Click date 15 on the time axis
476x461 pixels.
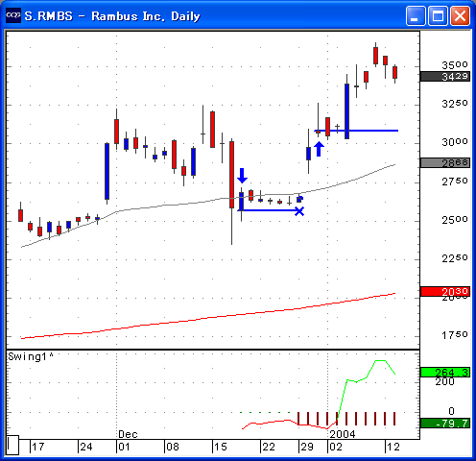pyautogui.click(x=221, y=447)
